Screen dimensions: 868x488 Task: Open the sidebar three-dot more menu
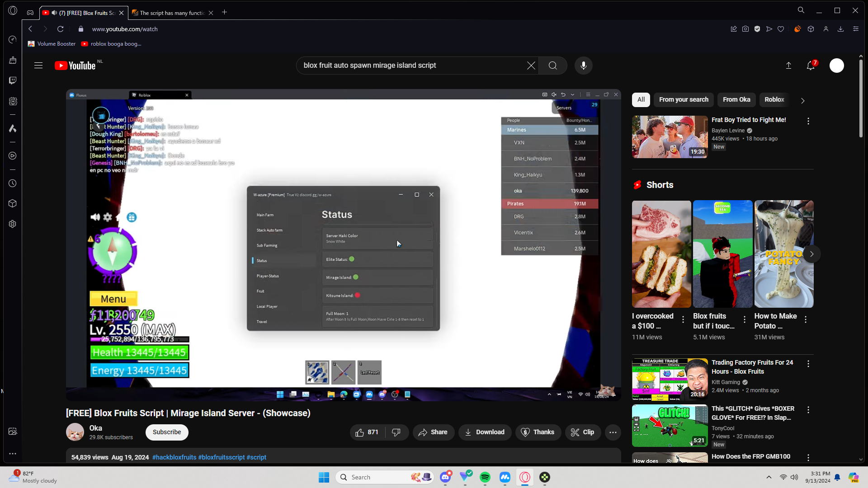[13, 454]
